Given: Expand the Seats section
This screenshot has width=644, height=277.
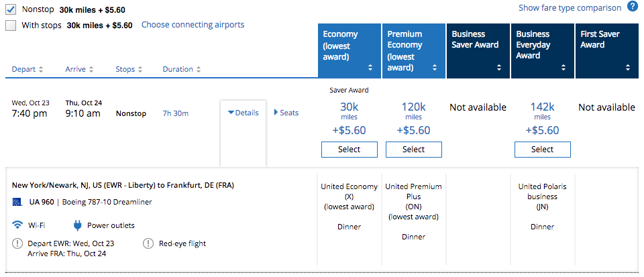Looking at the screenshot, I should [x=286, y=113].
